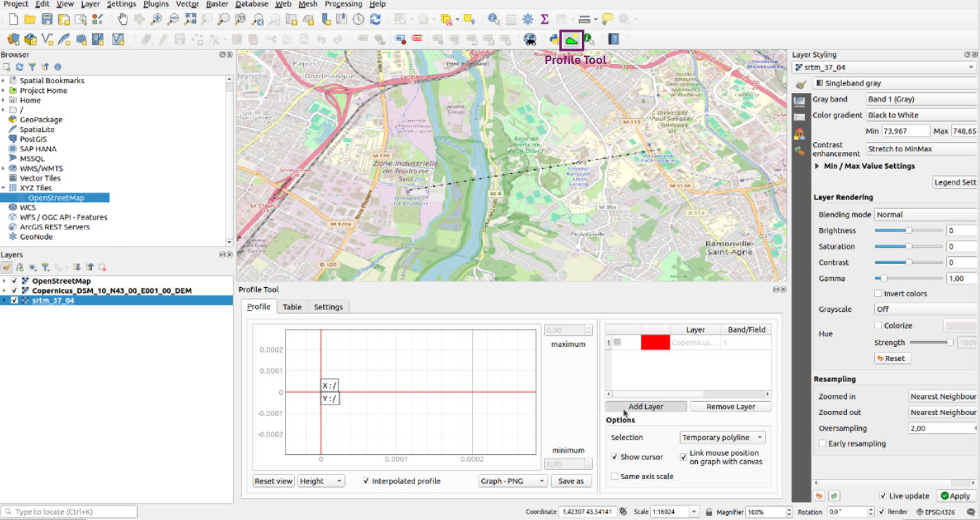The height and width of the screenshot is (520, 980).
Task: Open the Statistical Summary sigma icon
Action: pyautogui.click(x=545, y=19)
